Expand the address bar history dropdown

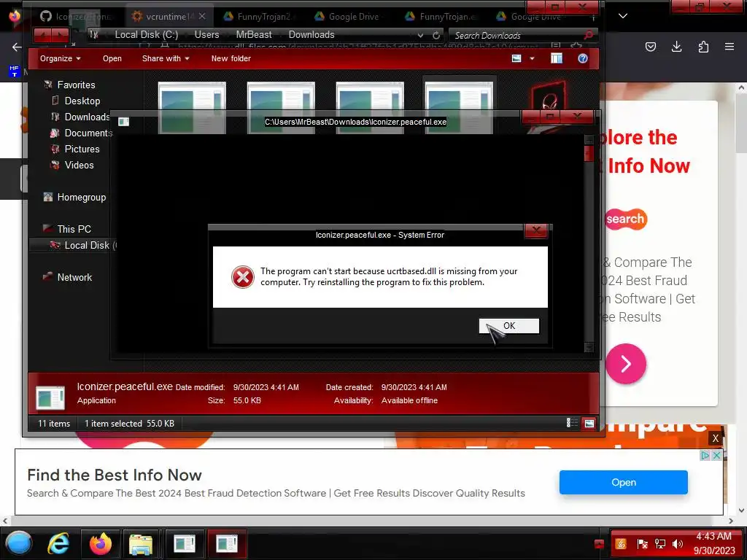point(420,35)
